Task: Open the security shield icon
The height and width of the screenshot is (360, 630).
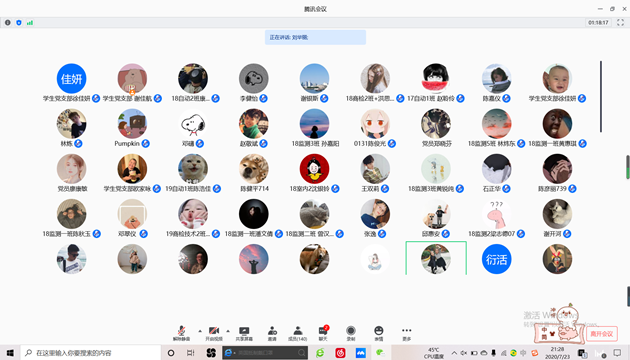Action: [x=19, y=22]
